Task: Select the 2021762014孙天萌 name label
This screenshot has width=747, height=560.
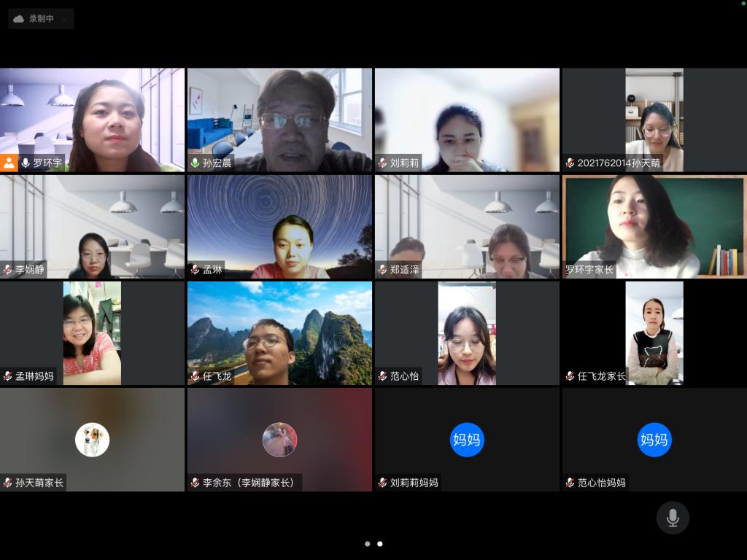Action: click(x=619, y=163)
